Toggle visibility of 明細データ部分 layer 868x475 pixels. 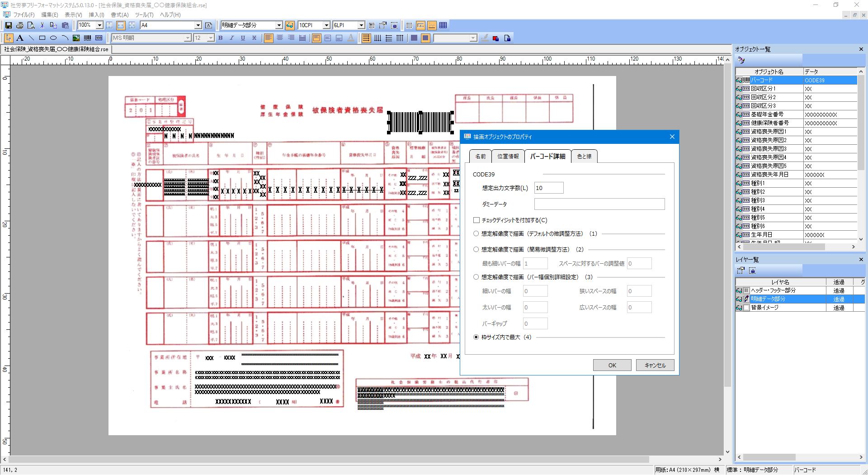point(739,299)
